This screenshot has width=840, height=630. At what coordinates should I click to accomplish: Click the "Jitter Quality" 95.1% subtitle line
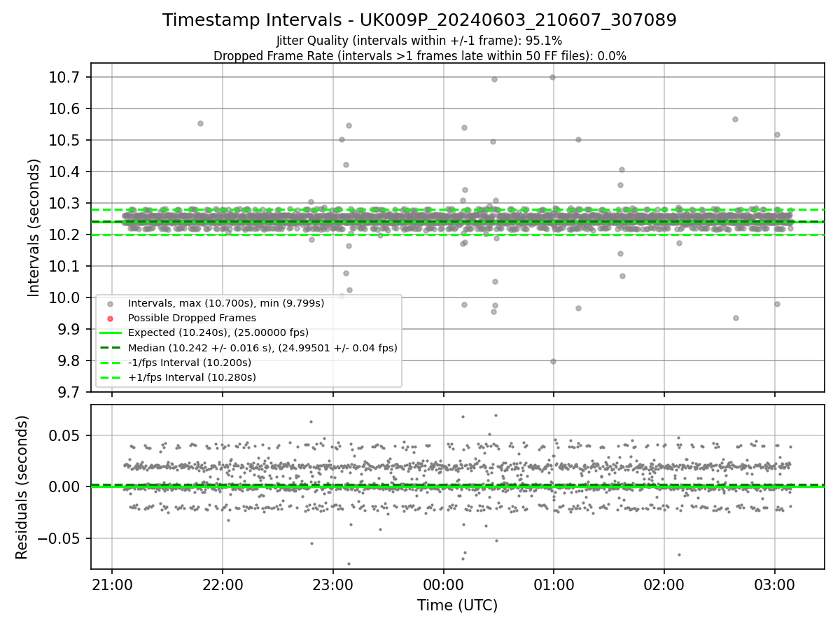[x=419, y=41]
